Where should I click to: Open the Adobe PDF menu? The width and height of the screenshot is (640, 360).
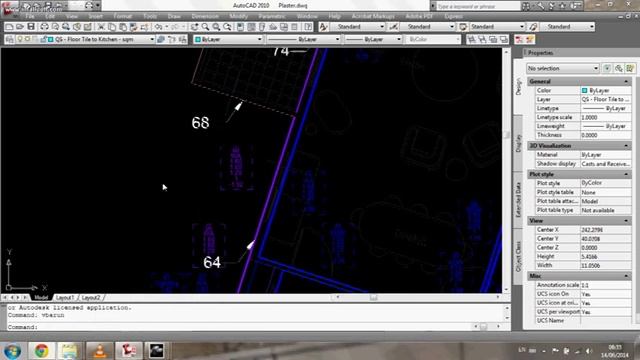[419, 16]
